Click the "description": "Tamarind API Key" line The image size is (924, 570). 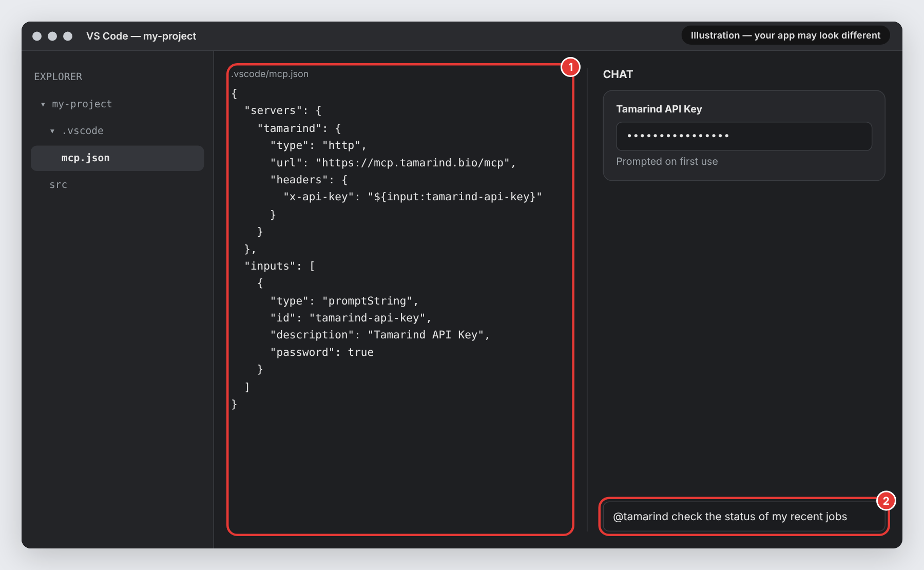click(380, 335)
